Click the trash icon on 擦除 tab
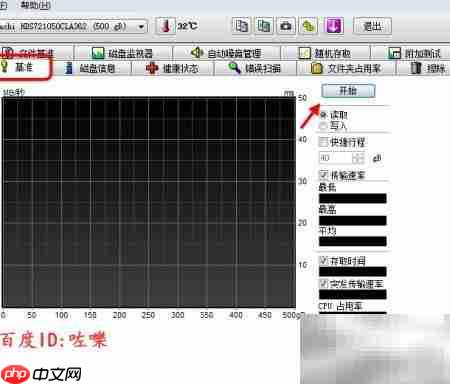 point(416,68)
